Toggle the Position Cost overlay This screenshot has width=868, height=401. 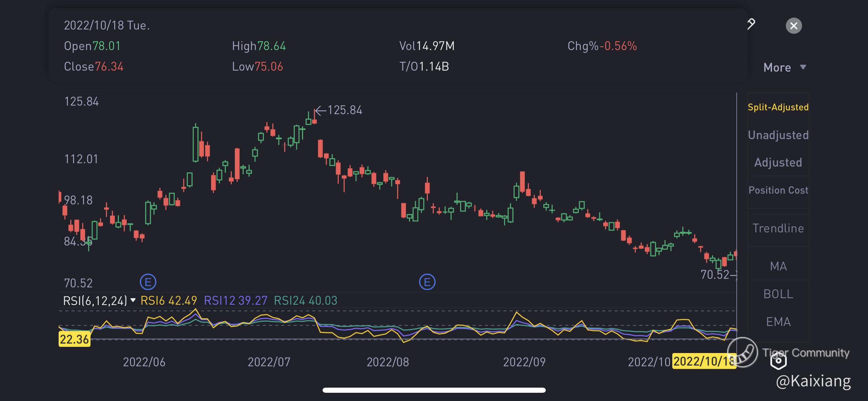pyautogui.click(x=778, y=190)
